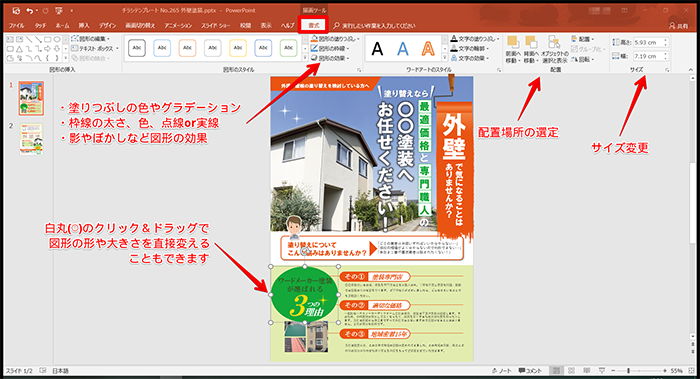Click the tell-me search box
The height and width of the screenshot is (379, 700).
coord(375,25)
